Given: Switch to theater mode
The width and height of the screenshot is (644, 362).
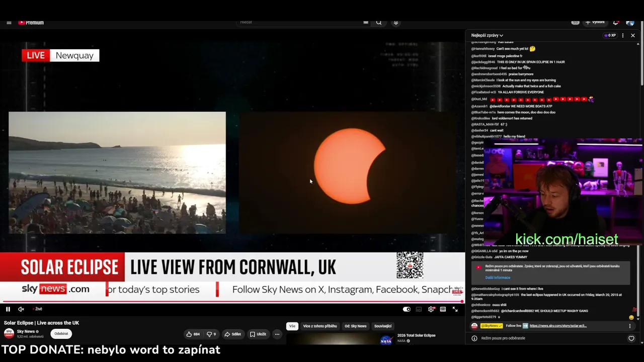Looking at the screenshot, I should pos(443,309).
